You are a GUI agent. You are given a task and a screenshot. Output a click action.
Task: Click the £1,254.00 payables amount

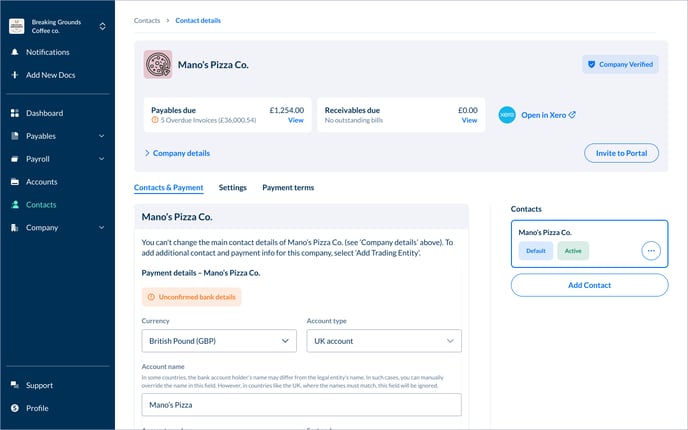(x=287, y=110)
